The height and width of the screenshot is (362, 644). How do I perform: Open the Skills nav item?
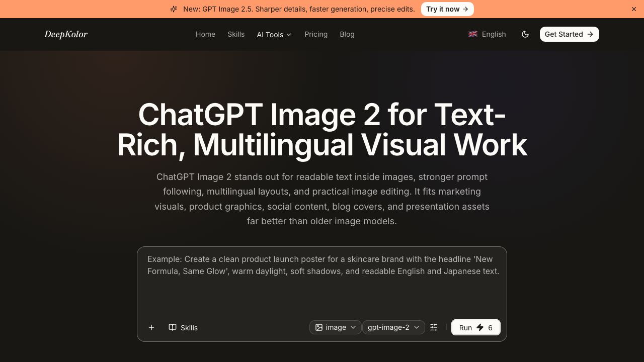(236, 34)
